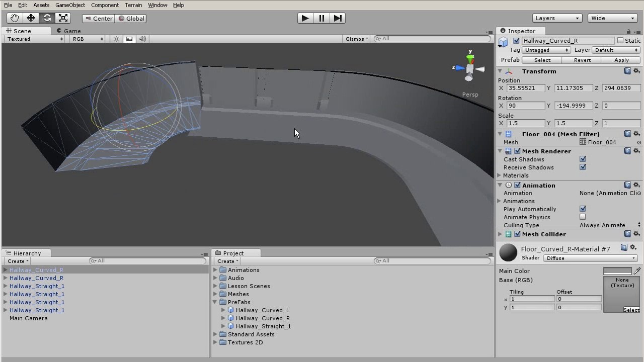Click the Main Color eyedropper
644x362 pixels.
[x=637, y=270]
